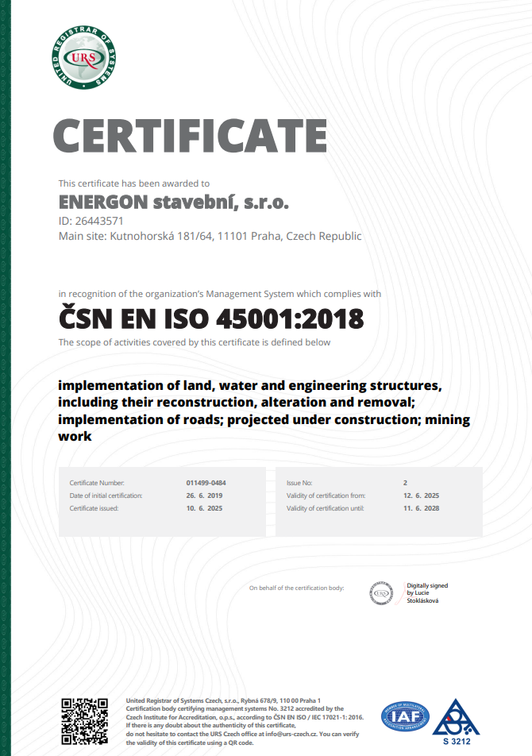
Task: Click the initial certification date 26. 6. 2019
Action: 204,496
